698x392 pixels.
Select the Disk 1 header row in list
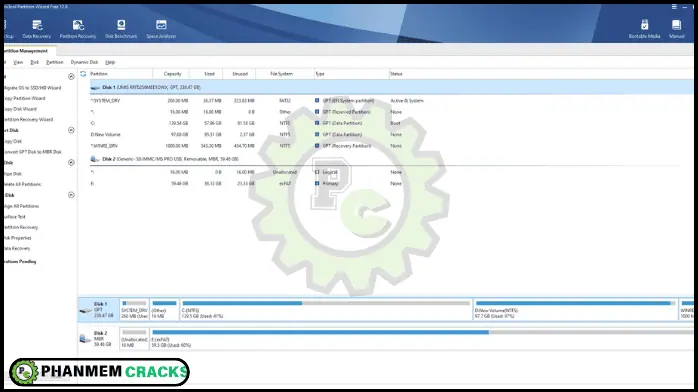pyautogui.click(x=392, y=88)
